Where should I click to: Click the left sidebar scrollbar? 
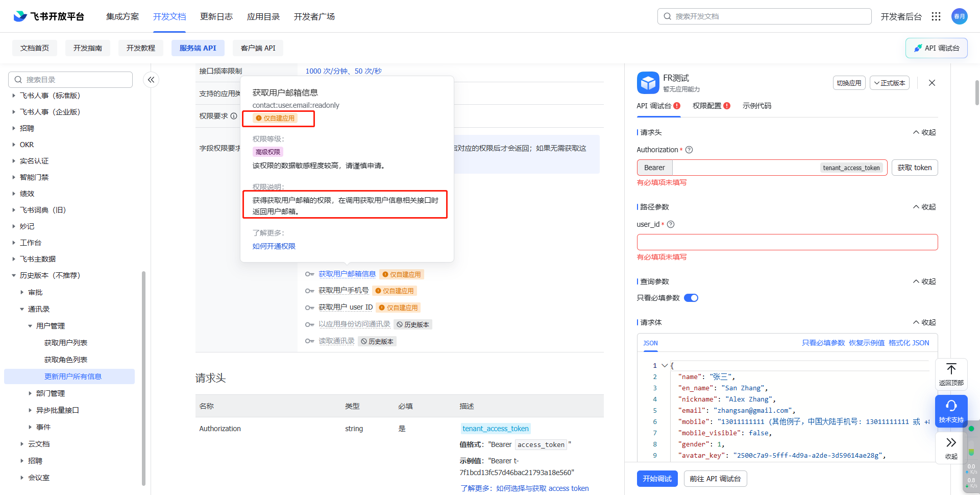pos(143,378)
